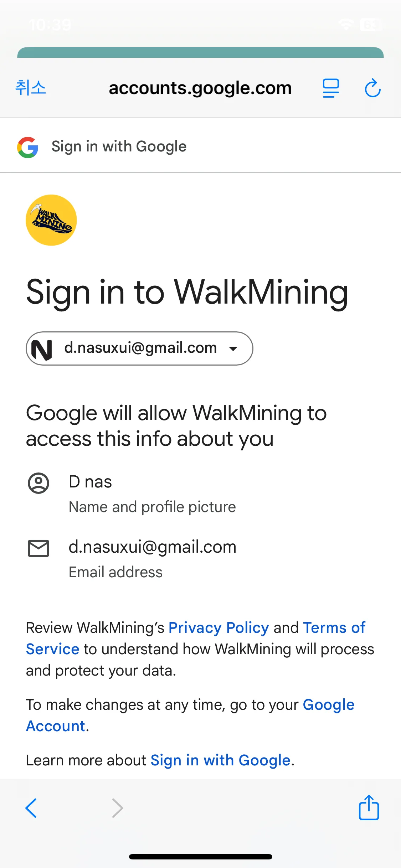Tap the WalkMining app logo
The height and width of the screenshot is (868, 401).
pyautogui.click(x=51, y=220)
